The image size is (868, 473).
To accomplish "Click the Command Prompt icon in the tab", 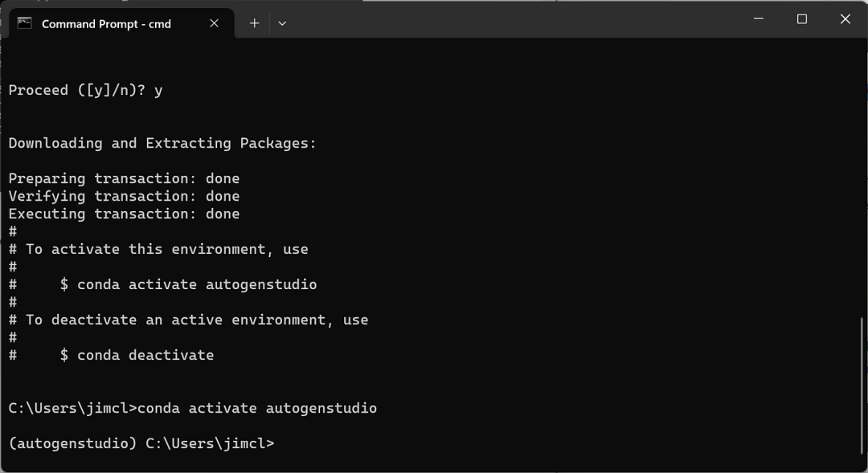I will 25,23.
